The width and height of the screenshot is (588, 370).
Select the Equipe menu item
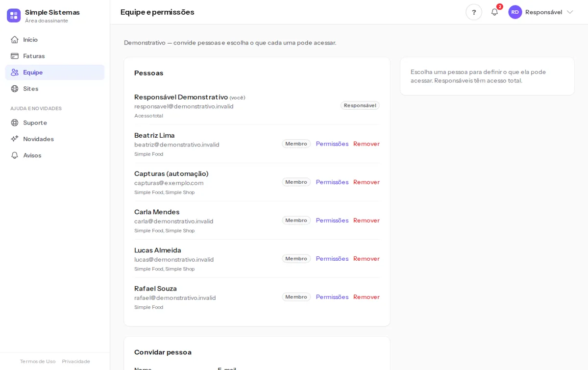55,72
